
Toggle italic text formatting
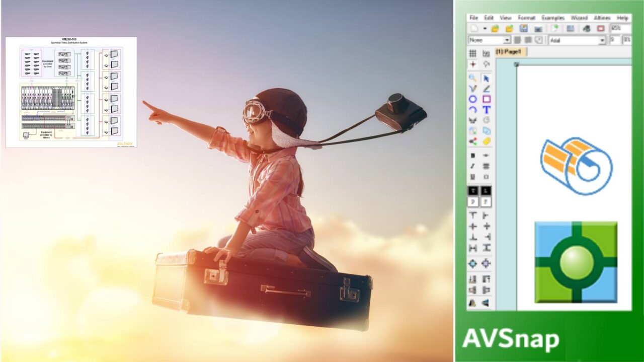(x=472, y=167)
